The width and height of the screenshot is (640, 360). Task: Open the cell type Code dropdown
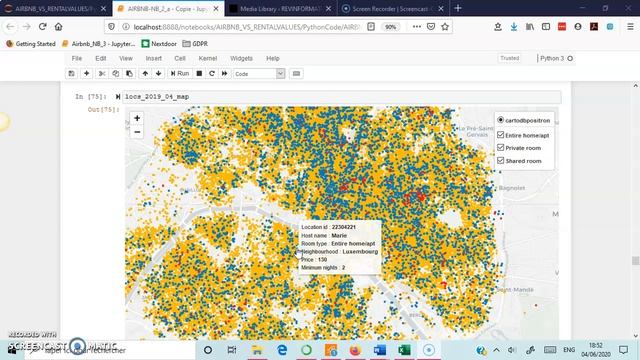259,74
